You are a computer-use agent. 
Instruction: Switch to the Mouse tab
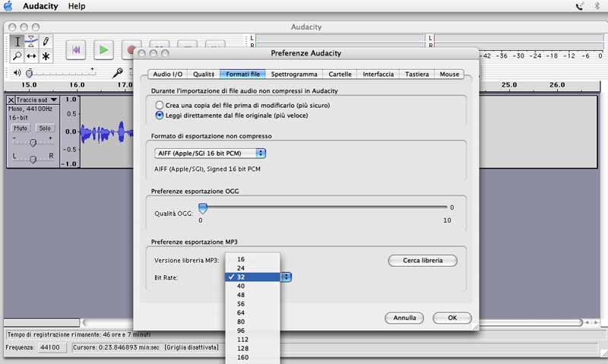pyautogui.click(x=449, y=74)
